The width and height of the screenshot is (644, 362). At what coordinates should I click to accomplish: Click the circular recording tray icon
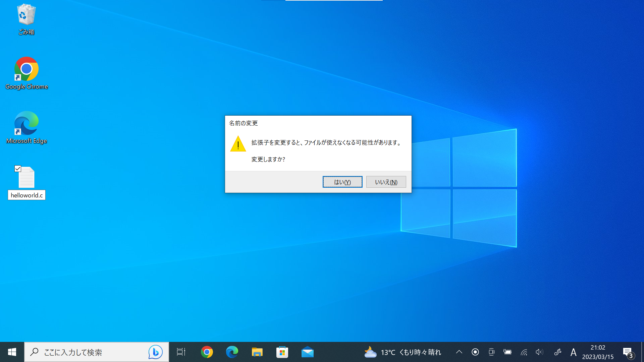coord(475,352)
